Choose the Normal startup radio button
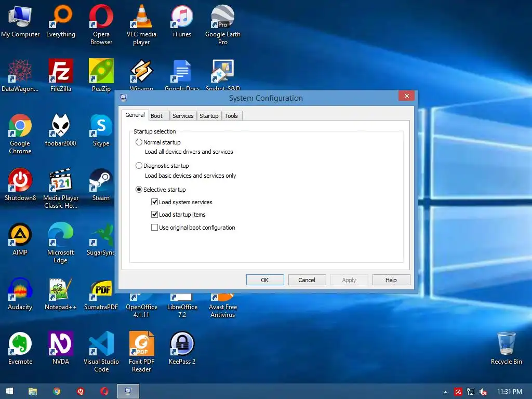 coord(139,142)
